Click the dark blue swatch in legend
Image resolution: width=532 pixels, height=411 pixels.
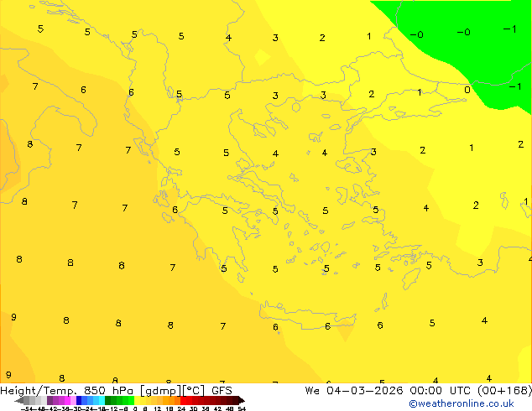pyautogui.click(x=79, y=400)
